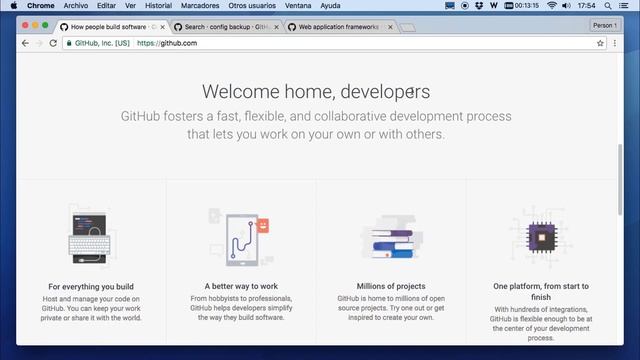Click the purple microchip illustration
Viewport: 640px width, 360px height.
(541, 237)
